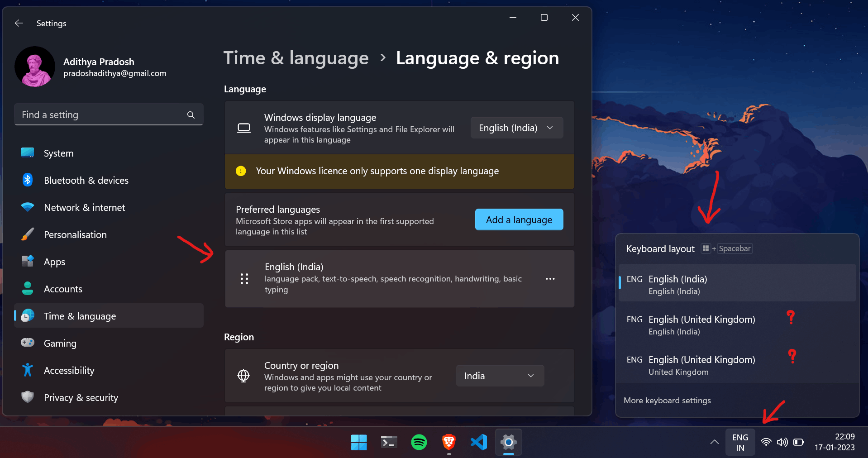Open Network & internet settings
The image size is (868, 458).
point(109,207)
